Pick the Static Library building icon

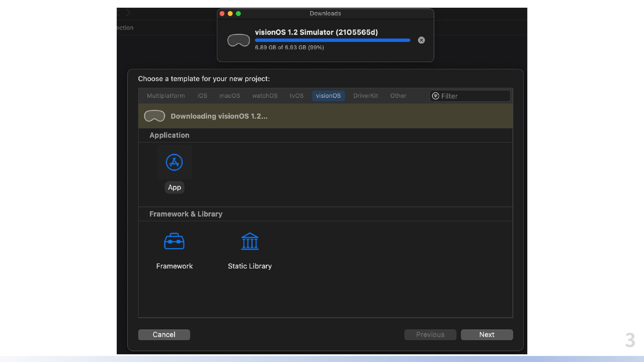[250, 241]
